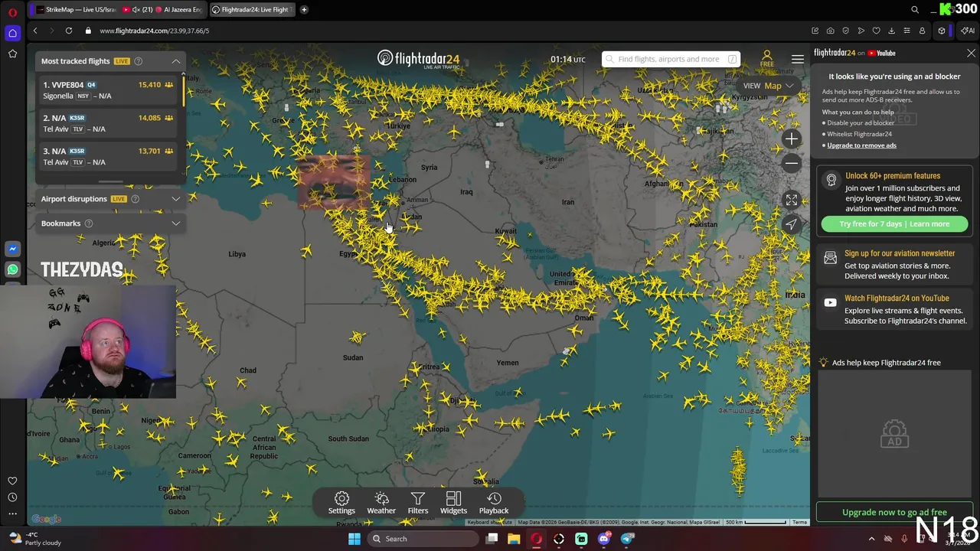Open Opera Aria AI button

click(968, 31)
